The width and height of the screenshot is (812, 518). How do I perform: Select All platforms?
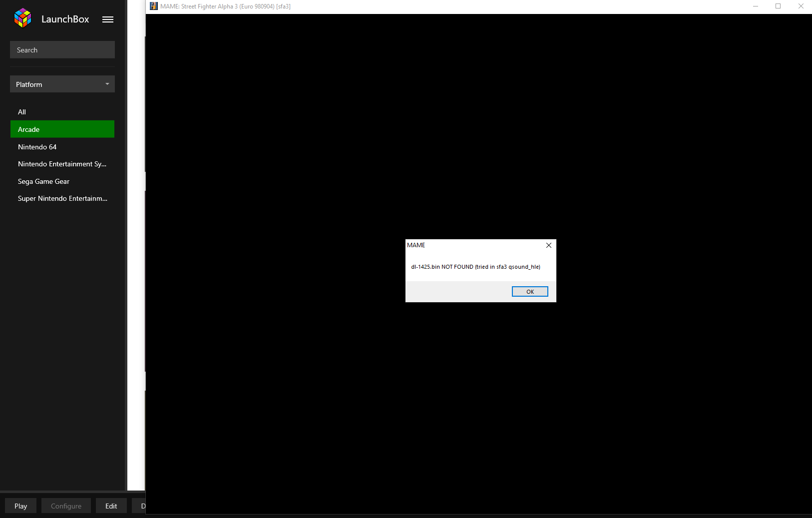point(62,112)
